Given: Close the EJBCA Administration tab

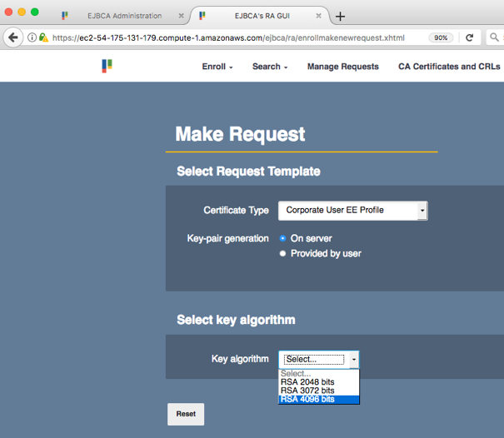Looking at the screenshot, I should pos(182,16).
